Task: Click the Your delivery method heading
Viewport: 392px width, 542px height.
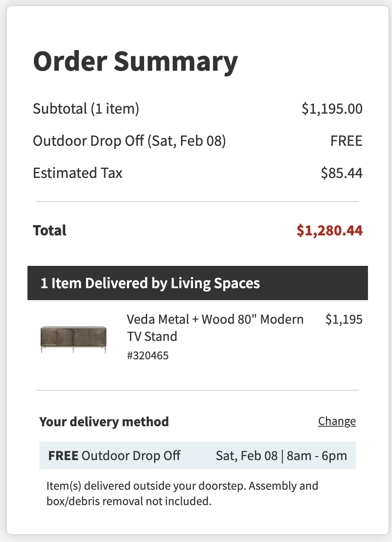Action: [104, 422]
